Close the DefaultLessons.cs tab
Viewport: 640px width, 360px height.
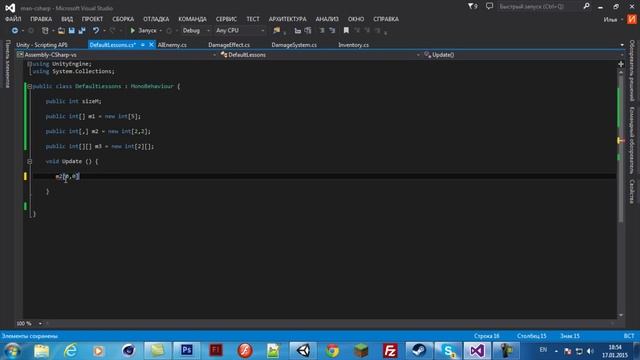tap(151, 45)
